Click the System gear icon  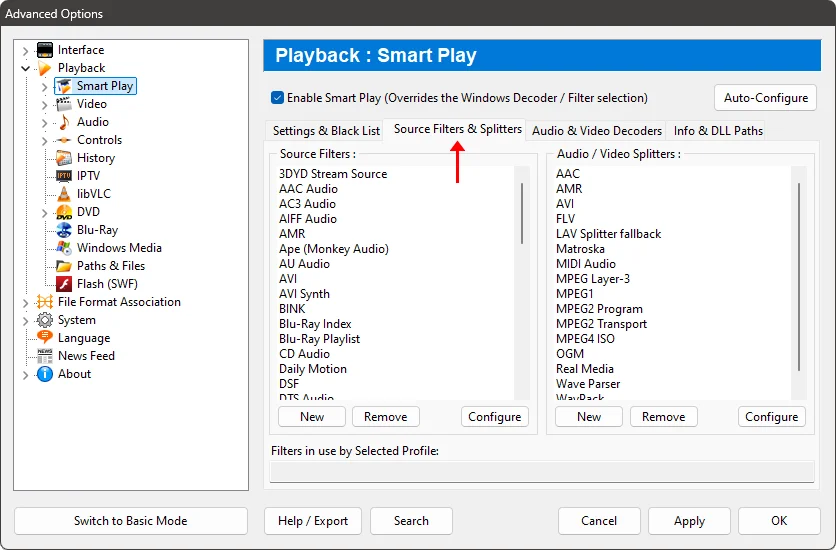click(x=45, y=320)
